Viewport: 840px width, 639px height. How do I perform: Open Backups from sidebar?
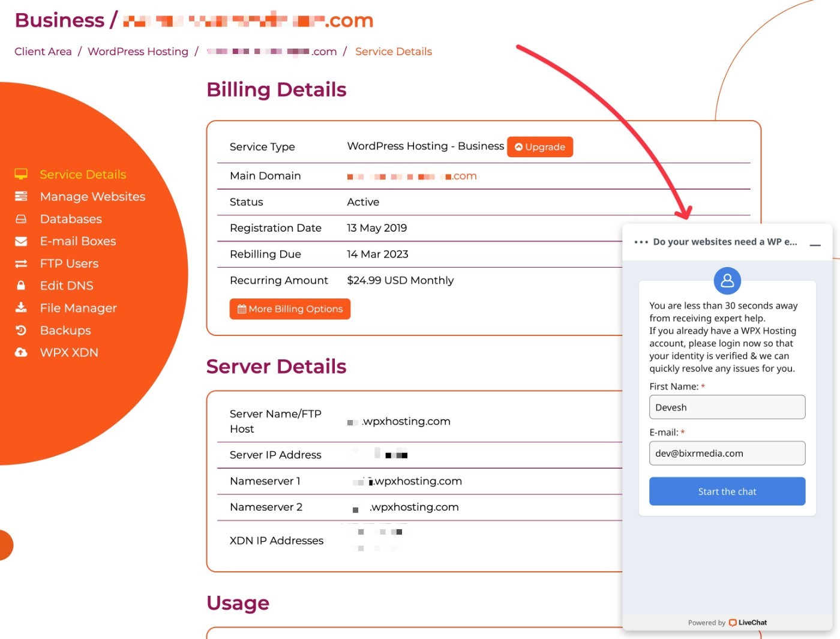(65, 330)
